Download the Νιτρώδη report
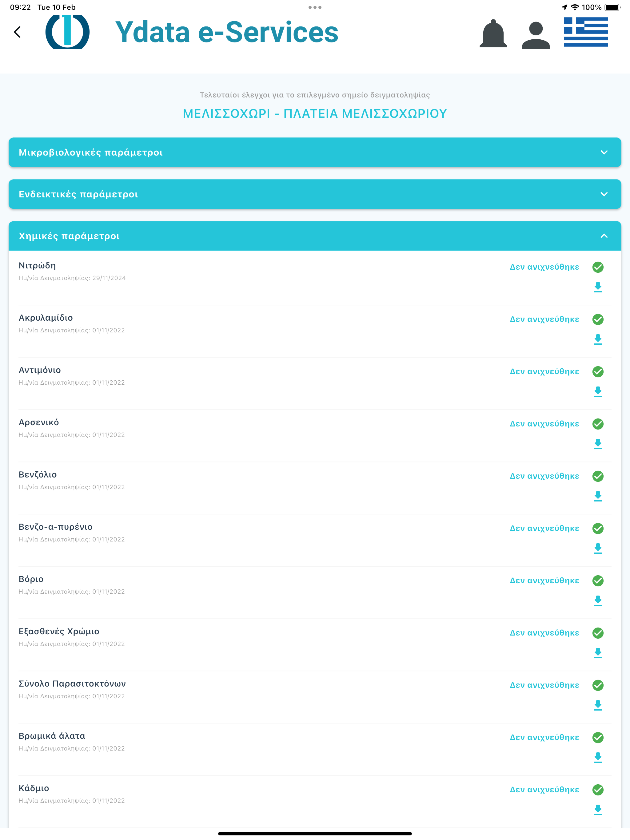Screen dimensions: 630x840 click(x=598, y=287)
